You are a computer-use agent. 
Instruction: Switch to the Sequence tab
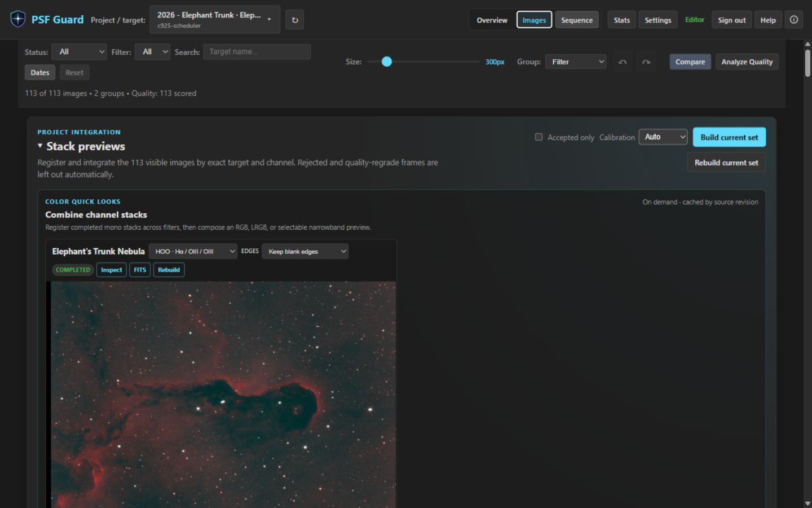577,20
